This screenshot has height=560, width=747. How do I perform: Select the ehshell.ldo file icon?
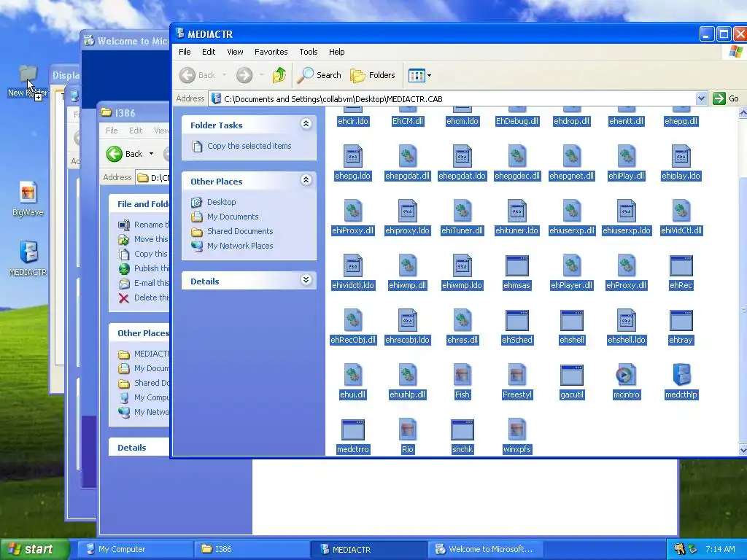(x=626, y=321)
